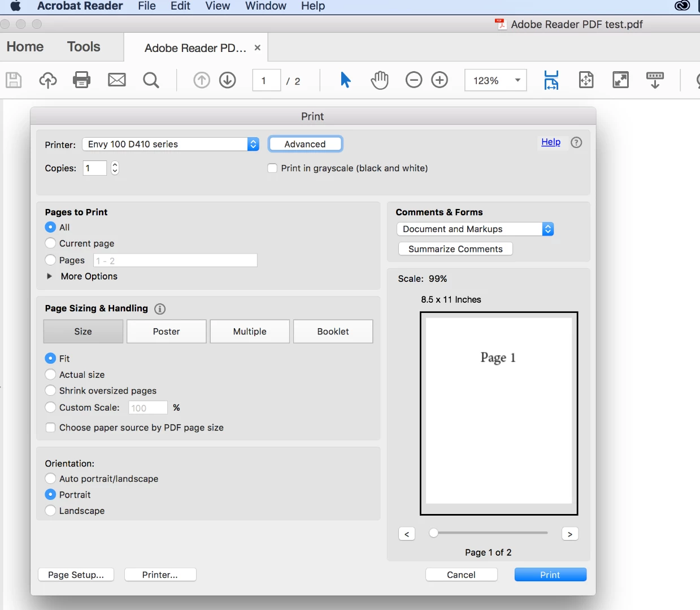The image size is (700, 610).
Task: Click the Page Setup... button
Action: [76, 574]
